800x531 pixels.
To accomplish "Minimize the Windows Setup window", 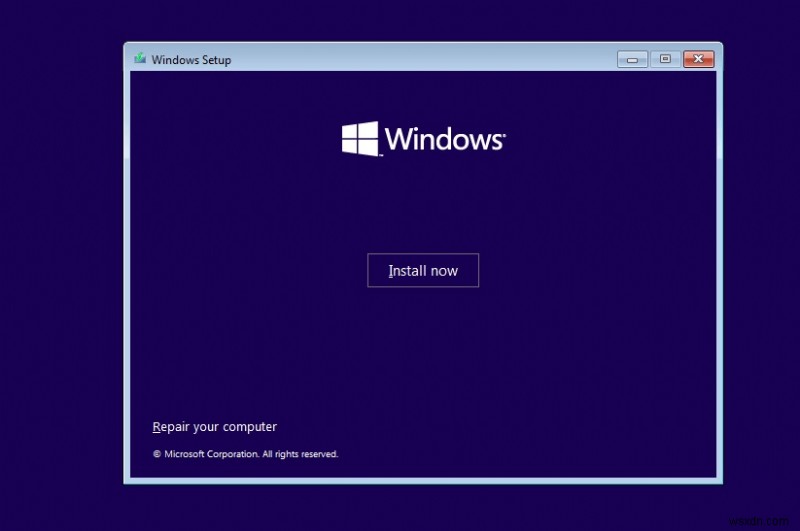I will tap(632, 59).
